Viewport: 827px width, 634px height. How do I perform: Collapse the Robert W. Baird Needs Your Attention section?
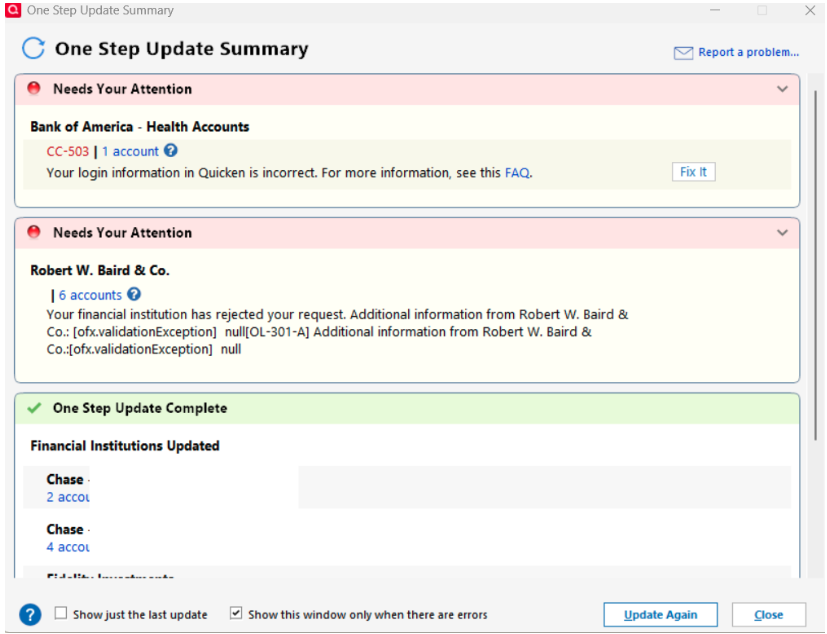point(782,233)
